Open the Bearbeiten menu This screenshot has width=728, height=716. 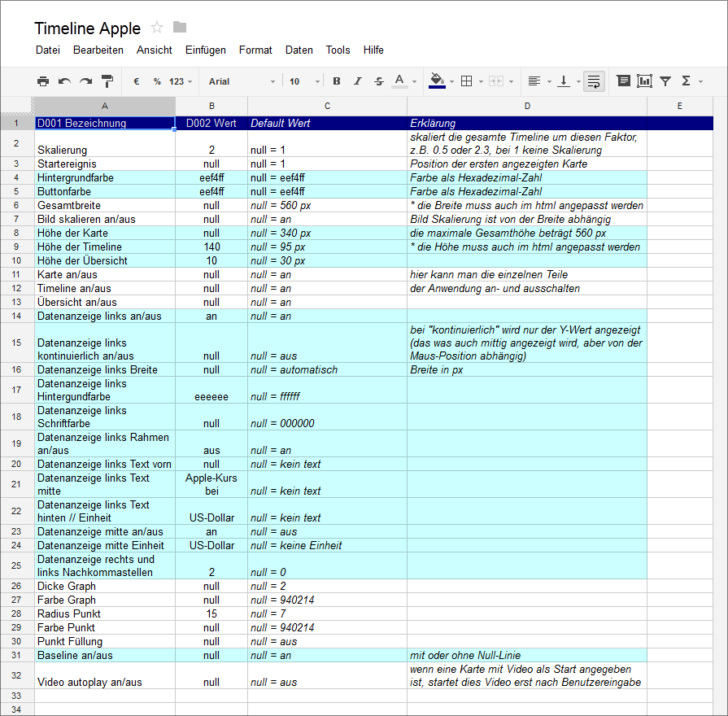coord(98,50)
